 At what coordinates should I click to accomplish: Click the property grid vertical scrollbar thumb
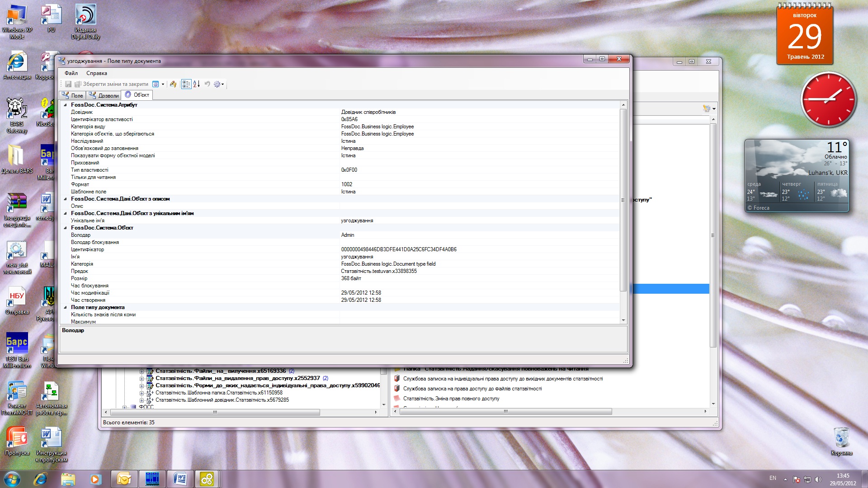coord(623,200)
